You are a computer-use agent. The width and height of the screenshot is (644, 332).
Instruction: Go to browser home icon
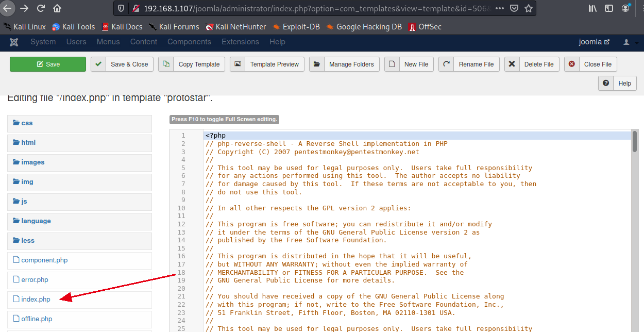click(57, 8)
